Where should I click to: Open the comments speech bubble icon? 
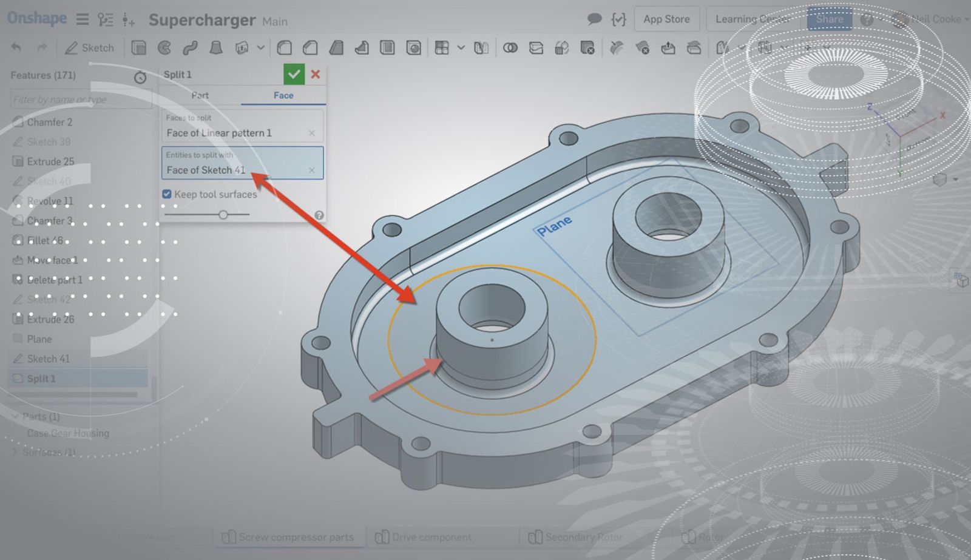click(594, 19)
